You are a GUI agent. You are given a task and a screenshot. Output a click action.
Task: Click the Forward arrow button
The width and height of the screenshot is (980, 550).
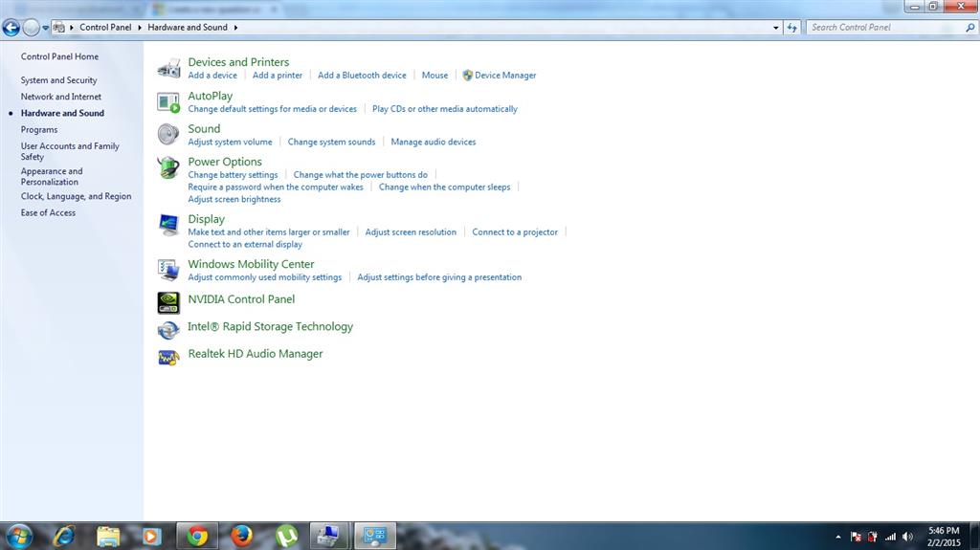pos(31,28)
